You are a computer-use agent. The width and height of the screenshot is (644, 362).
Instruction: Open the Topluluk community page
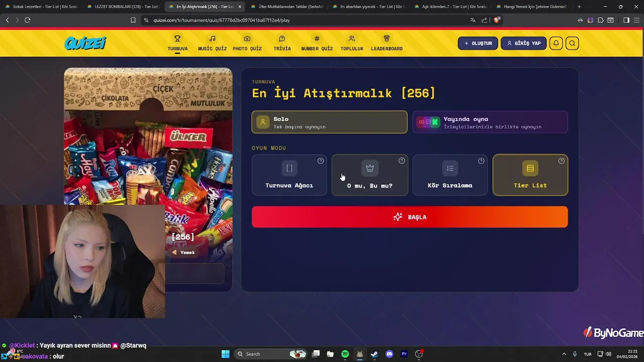coord(352,43)
